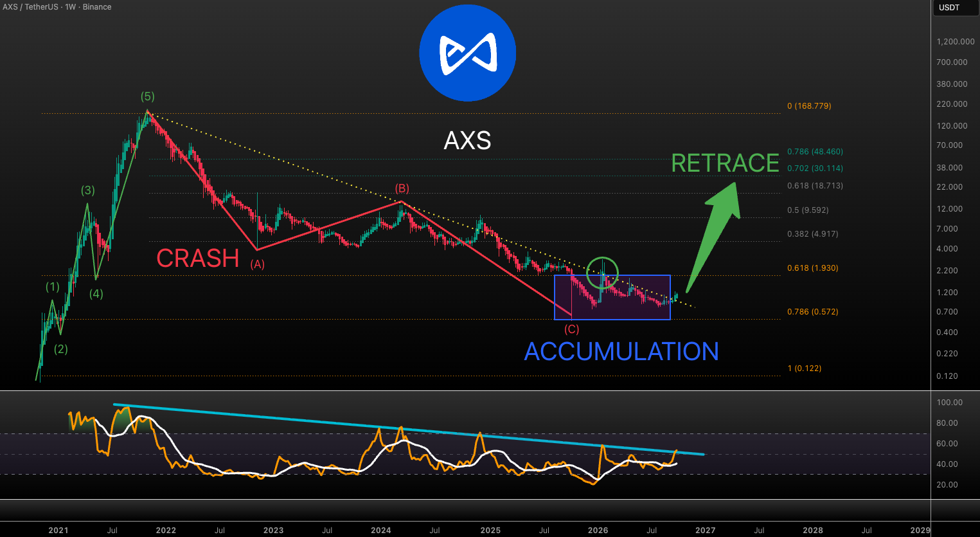Click 2.200 on the price axis
Screen dimensions: 980x537
click(947, 271)
